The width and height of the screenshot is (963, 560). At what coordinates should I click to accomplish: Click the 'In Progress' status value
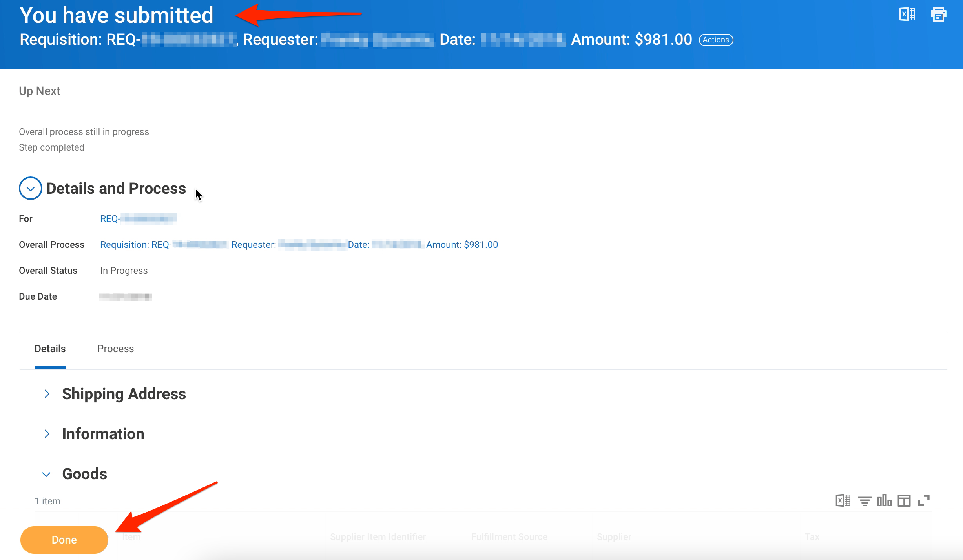coord(124,271)
